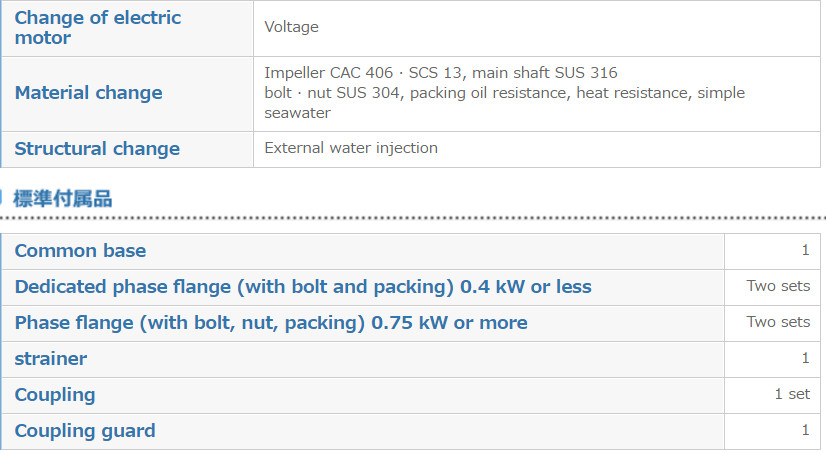Select the External water injection text
The width and height of the screenshot is (826, 455).
click(x=351, y=148)
